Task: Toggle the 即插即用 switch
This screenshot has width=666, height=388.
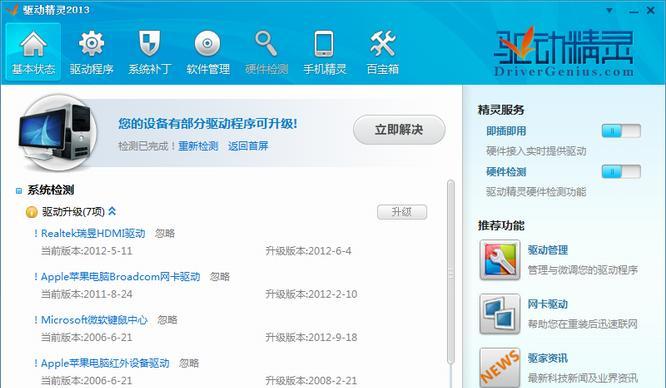Action: (621, 131)
